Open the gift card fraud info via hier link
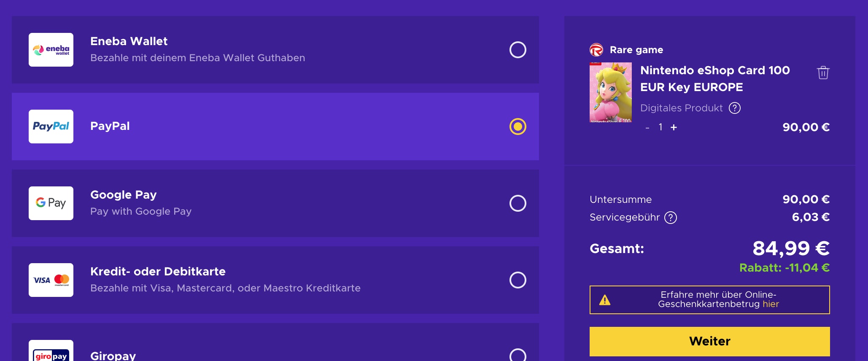The height and width of the screenshot is (361, 868). coord(771,304)
